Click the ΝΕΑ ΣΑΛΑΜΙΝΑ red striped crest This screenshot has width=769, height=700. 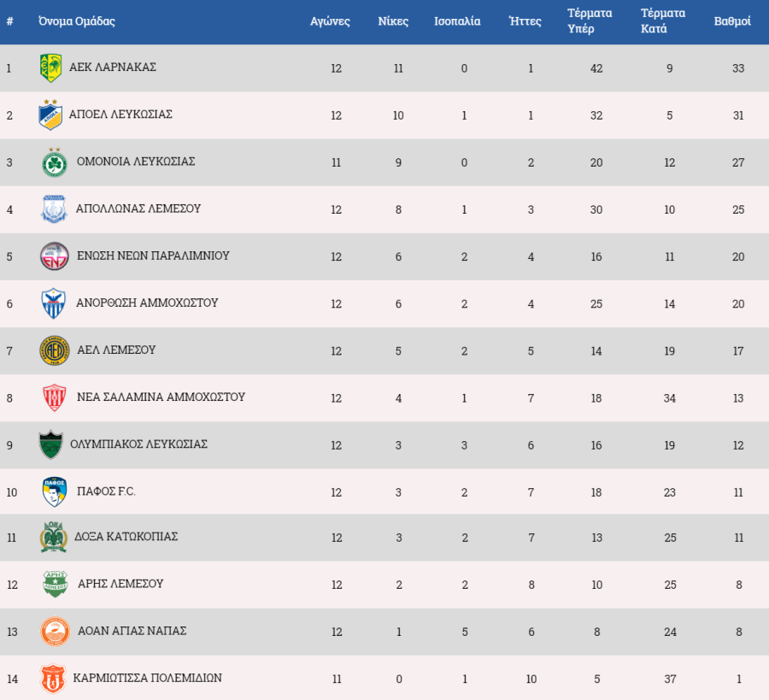click(55, 397)
